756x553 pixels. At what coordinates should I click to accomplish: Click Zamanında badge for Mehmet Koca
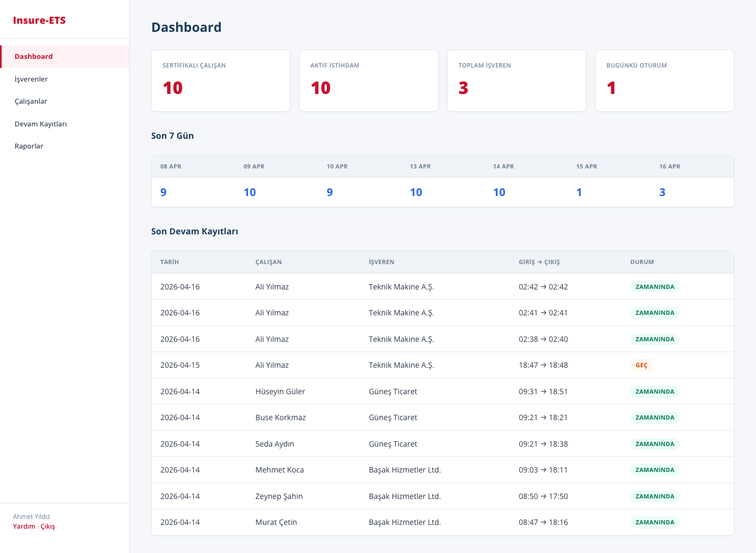click(654, 470)
